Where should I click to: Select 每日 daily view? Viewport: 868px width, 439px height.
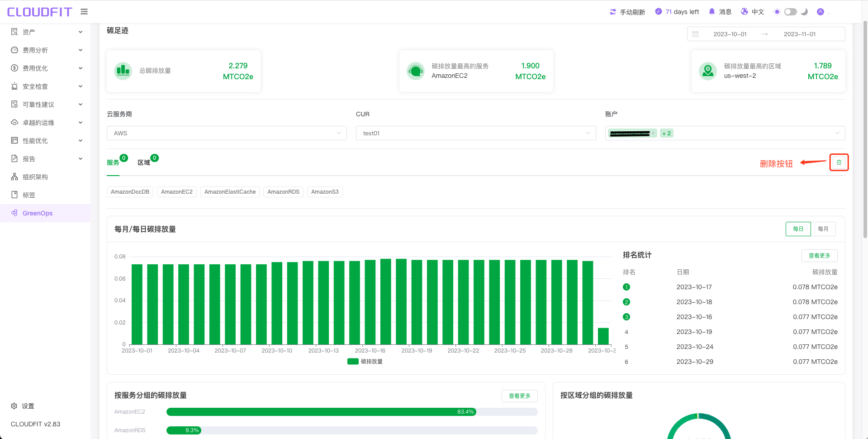coord(798,229)
